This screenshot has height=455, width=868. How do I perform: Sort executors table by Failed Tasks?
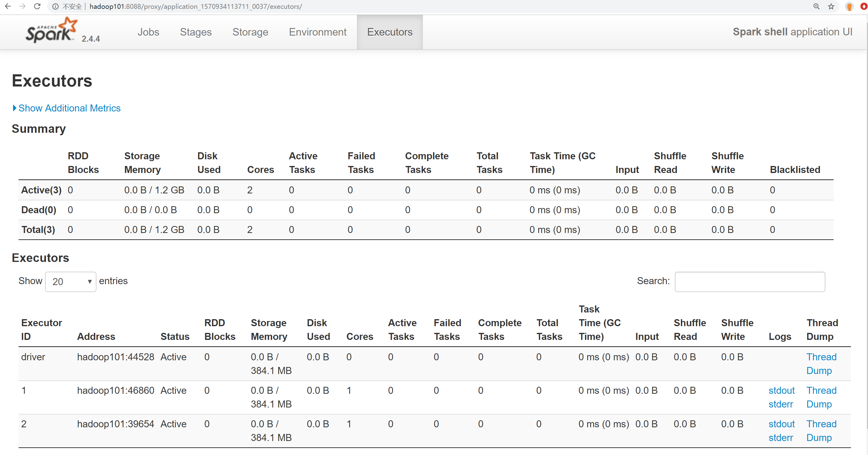click(448, 330)
